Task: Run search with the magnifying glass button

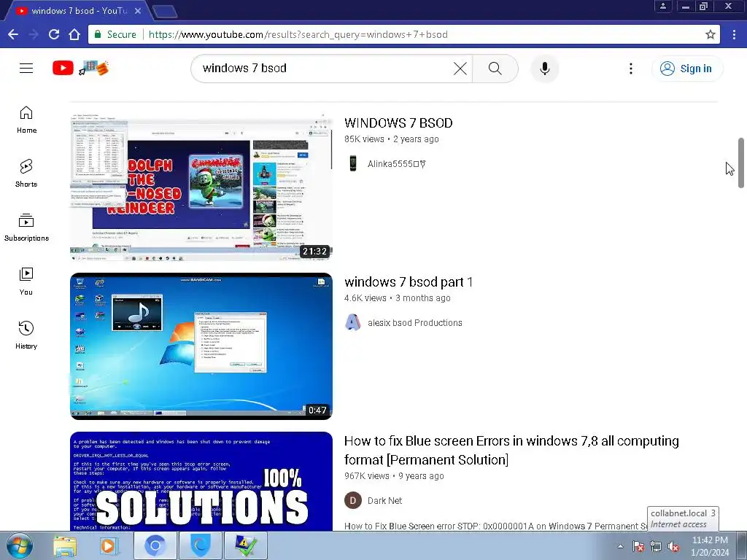Action: pos(495,69)
